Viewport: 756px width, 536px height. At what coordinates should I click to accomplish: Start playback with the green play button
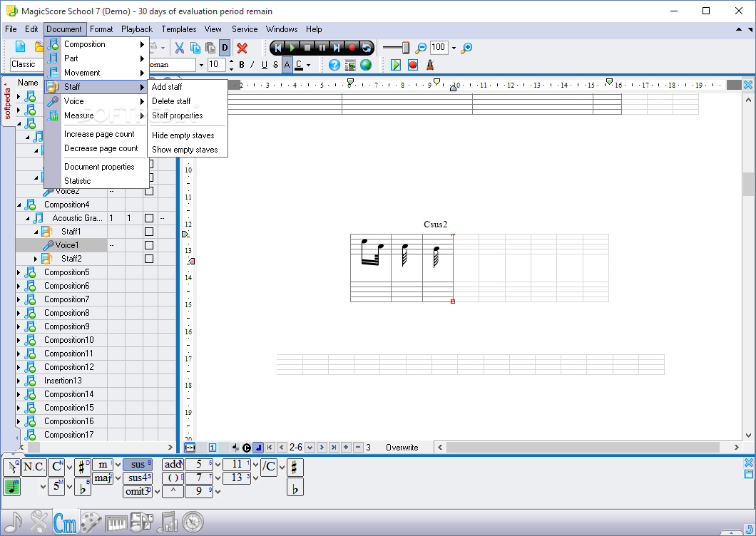click(x=292, y=48)
